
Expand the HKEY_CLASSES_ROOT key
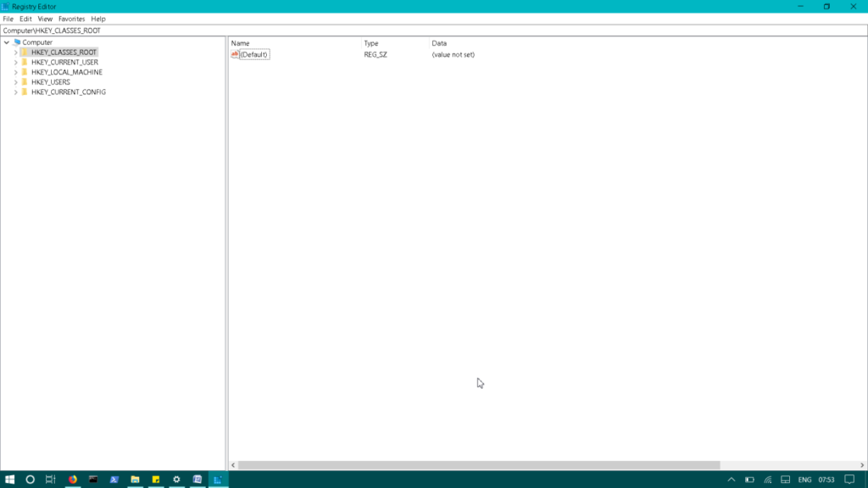[15, 53]
